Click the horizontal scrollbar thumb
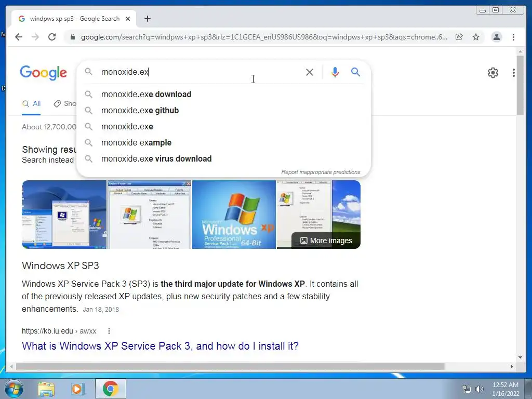Viewport: 532px width, 399px height. tap(230, 366)
